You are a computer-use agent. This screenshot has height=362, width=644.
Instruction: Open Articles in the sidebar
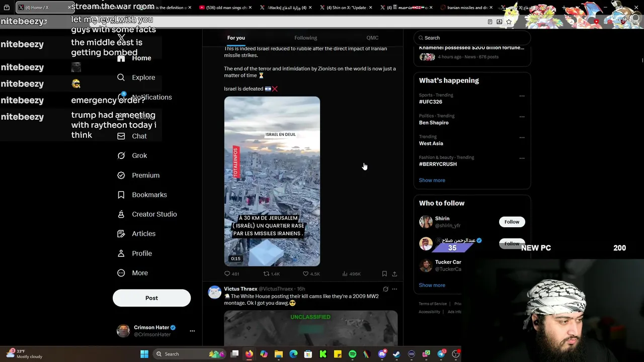pyautogui.click(x=136, y=234)
